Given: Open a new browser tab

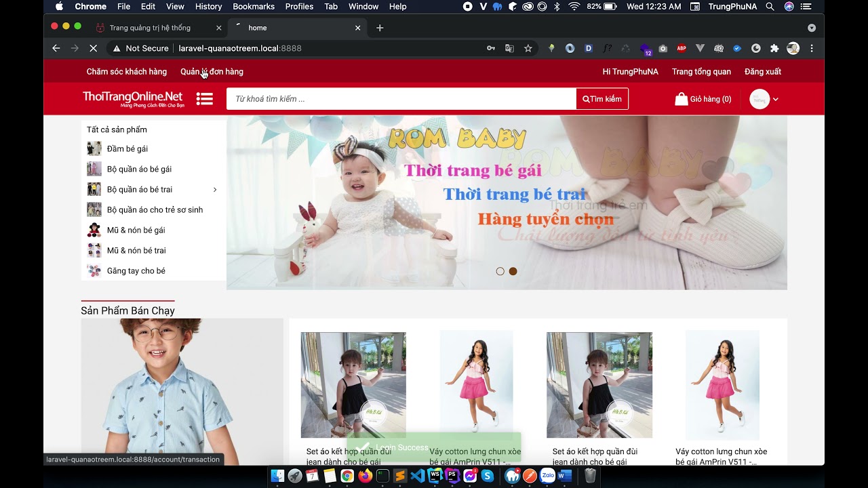Looking at the screenshot, I should [380, 28].
